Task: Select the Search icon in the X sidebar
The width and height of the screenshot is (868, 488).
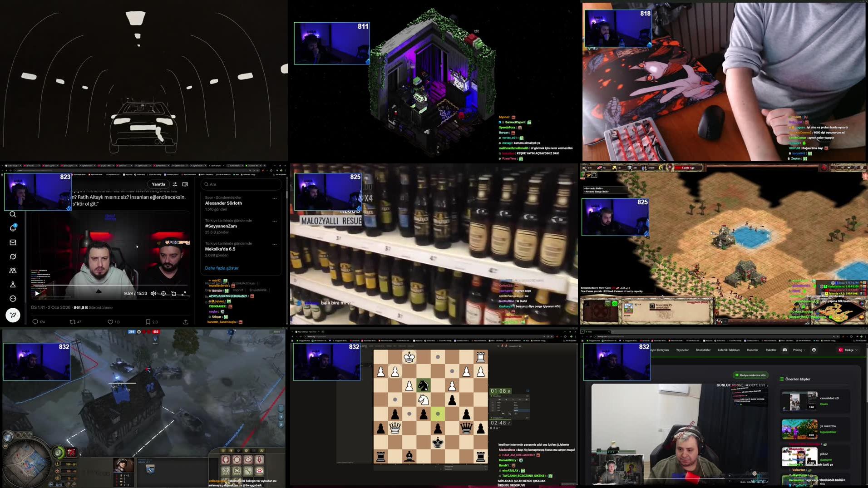Action: (x=13, y=214)
